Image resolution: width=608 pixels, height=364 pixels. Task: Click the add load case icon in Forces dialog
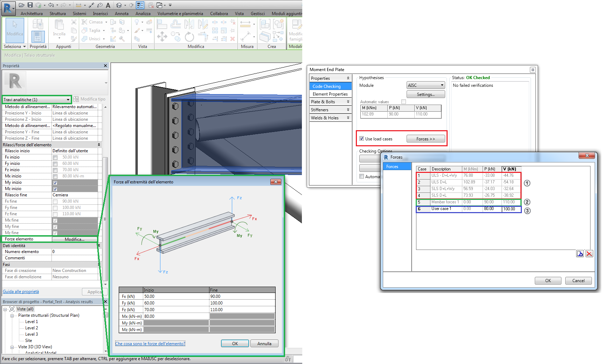[x=580, y=254]
